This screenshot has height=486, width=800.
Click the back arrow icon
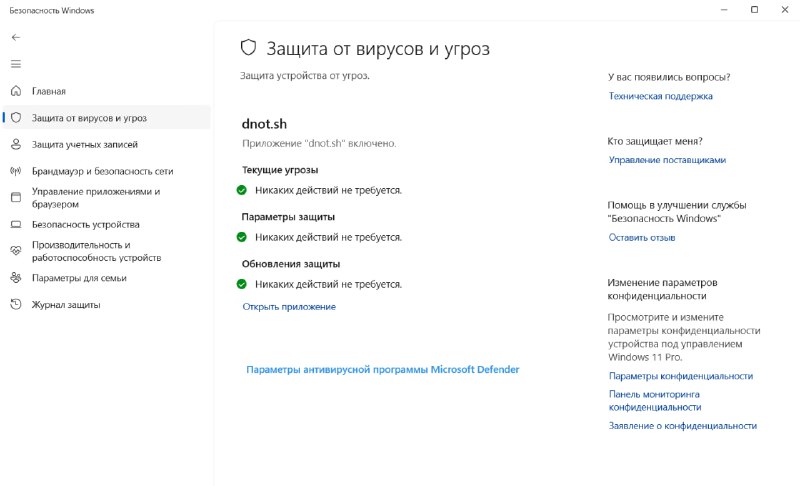point(16,37)
